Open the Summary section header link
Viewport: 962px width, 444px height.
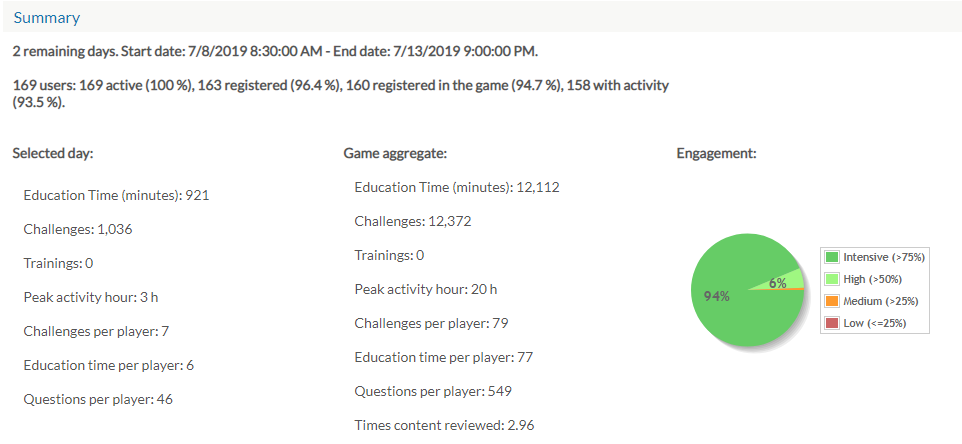point(47,18)
